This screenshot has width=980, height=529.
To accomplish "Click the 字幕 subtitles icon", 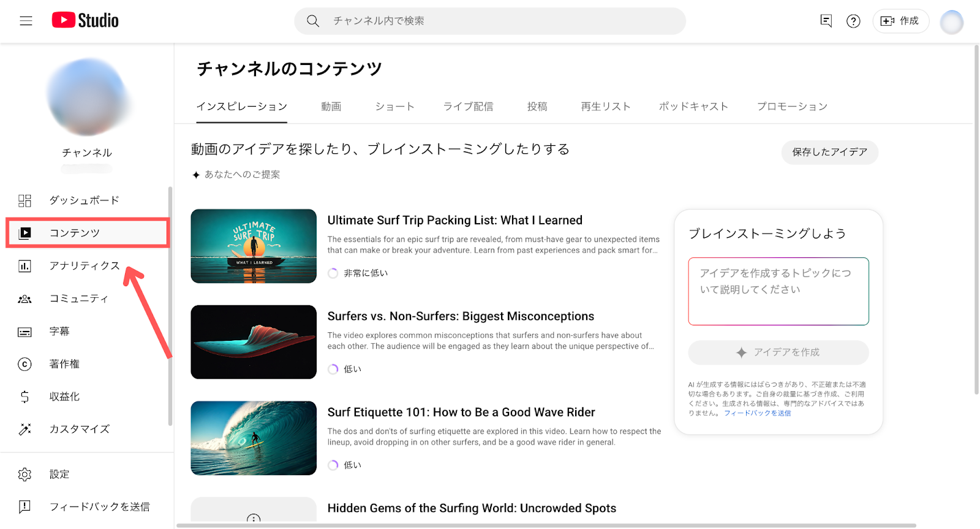I will (24, 332).
